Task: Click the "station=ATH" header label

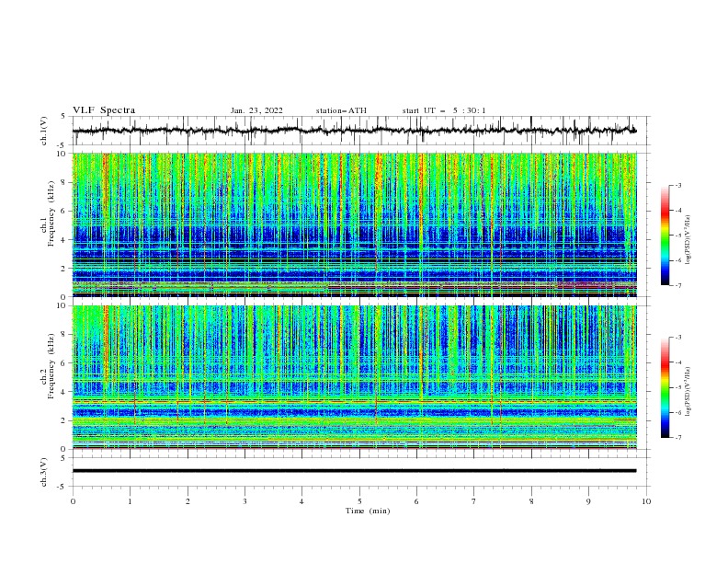Action: click(341, 110)
